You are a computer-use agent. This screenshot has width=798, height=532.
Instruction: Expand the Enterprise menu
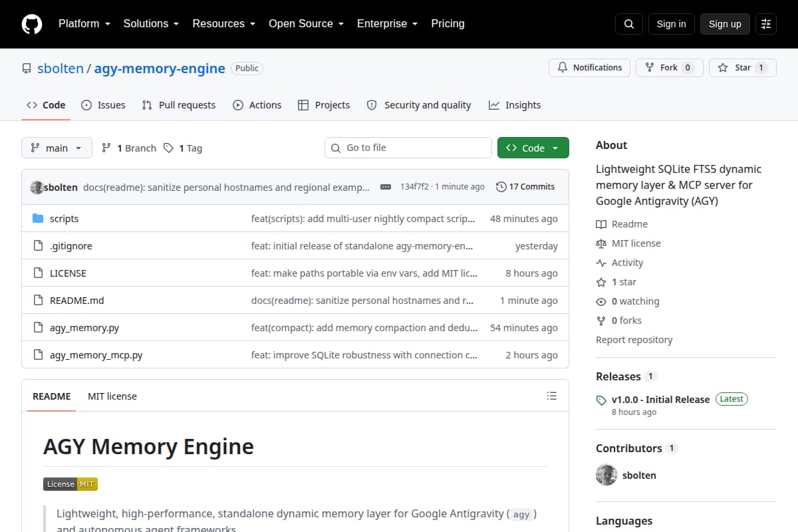click(x=387, y=24)
